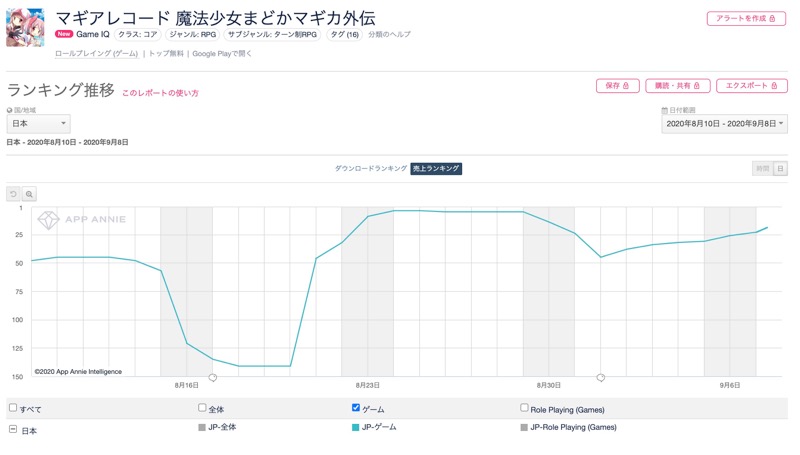Click the New badge beside Game IQ
800x455 pixels.
point(64,34)
